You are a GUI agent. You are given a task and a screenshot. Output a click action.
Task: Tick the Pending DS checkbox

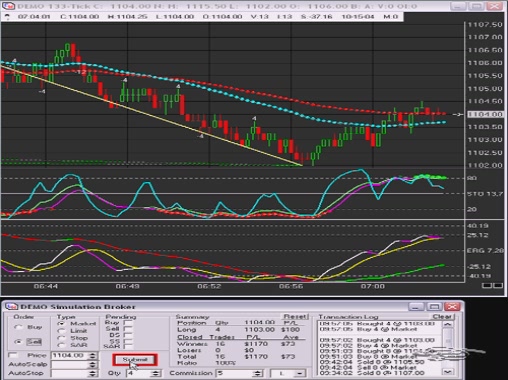pyautogui.click(x=128, y=335)
